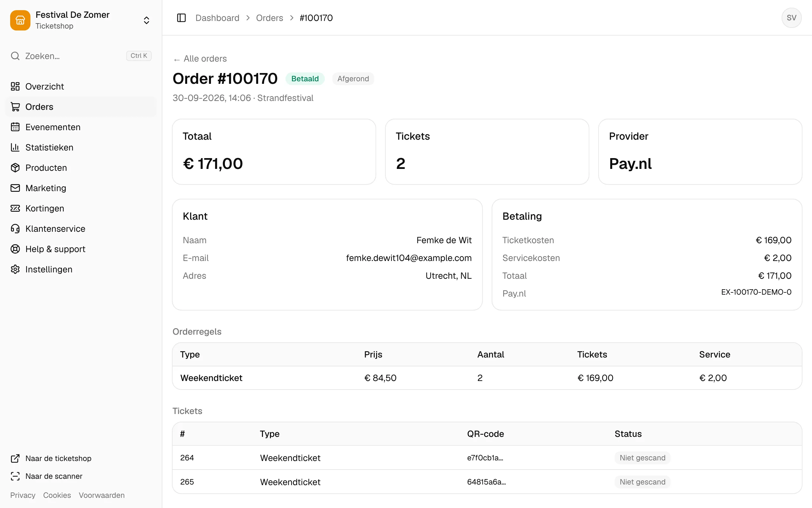The width and height of the screenshot is (812, 508).
Task: Click the Pay.nl provider card
Action: 700,151
